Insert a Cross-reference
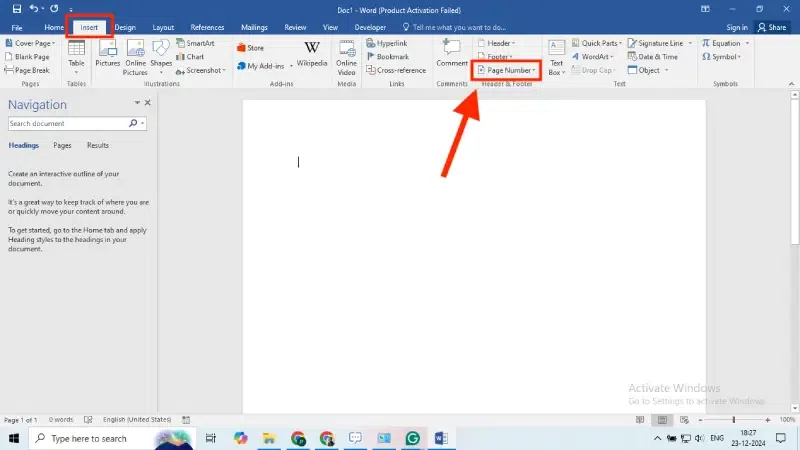 (x=396, y=70)
